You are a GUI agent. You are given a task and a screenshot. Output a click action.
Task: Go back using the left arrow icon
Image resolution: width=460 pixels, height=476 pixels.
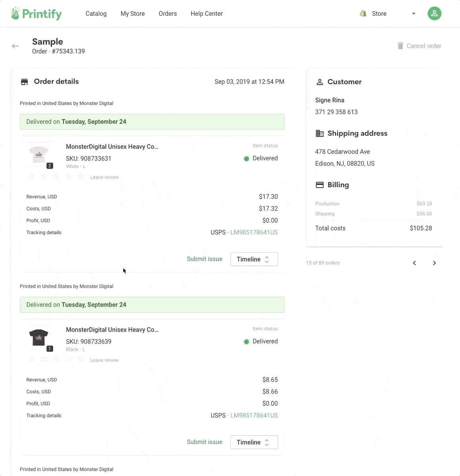click(15, 46)
